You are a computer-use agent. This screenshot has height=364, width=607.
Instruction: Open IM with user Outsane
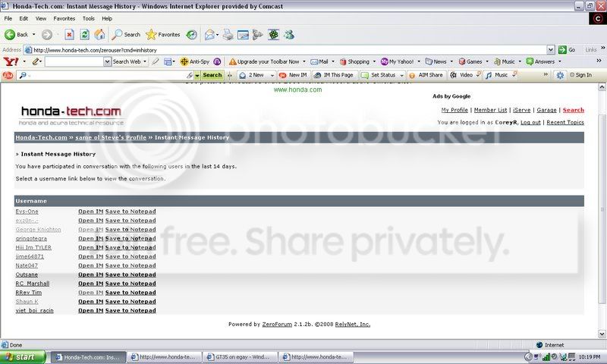tap(90, 275)
